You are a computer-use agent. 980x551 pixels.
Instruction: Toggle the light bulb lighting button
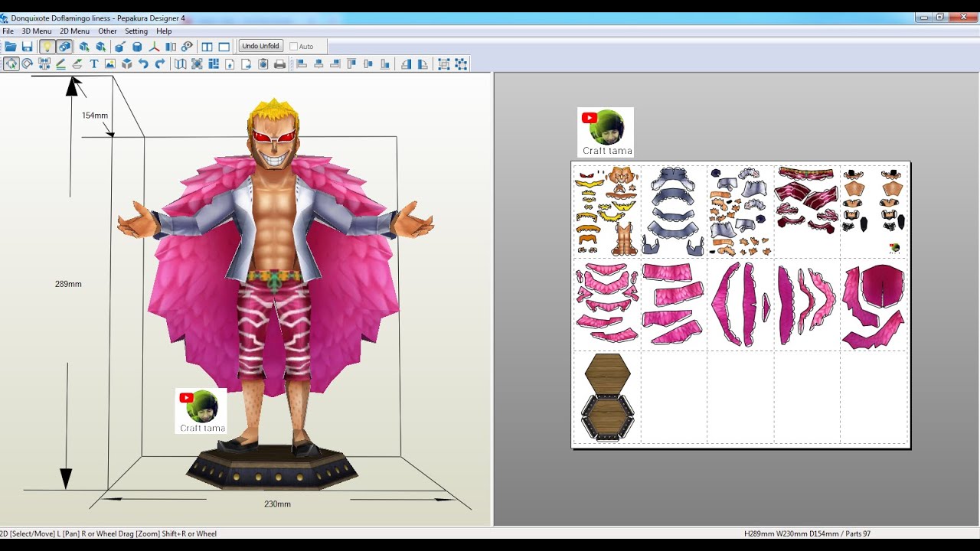[x=47, y=46]
